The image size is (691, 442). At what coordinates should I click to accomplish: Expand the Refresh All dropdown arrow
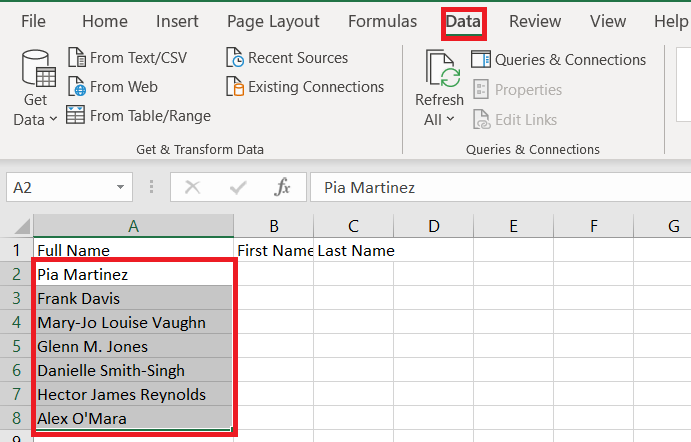(x=450, y=119)
